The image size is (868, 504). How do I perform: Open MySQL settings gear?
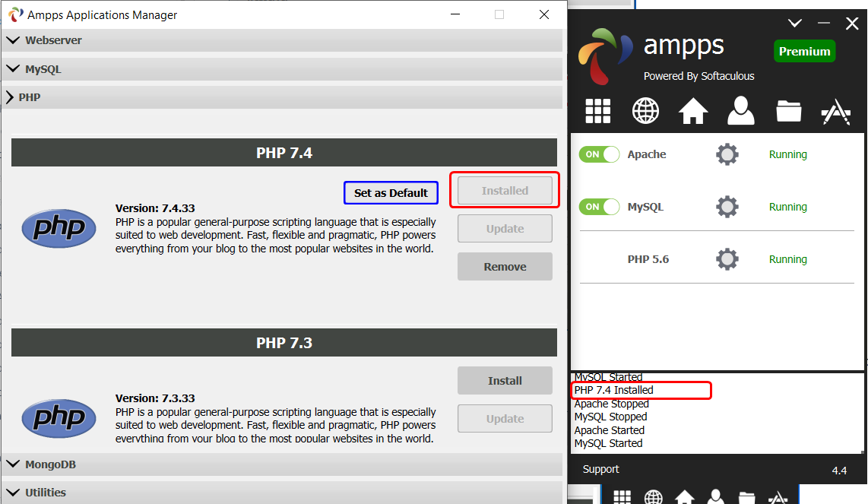tap(727, 207)
